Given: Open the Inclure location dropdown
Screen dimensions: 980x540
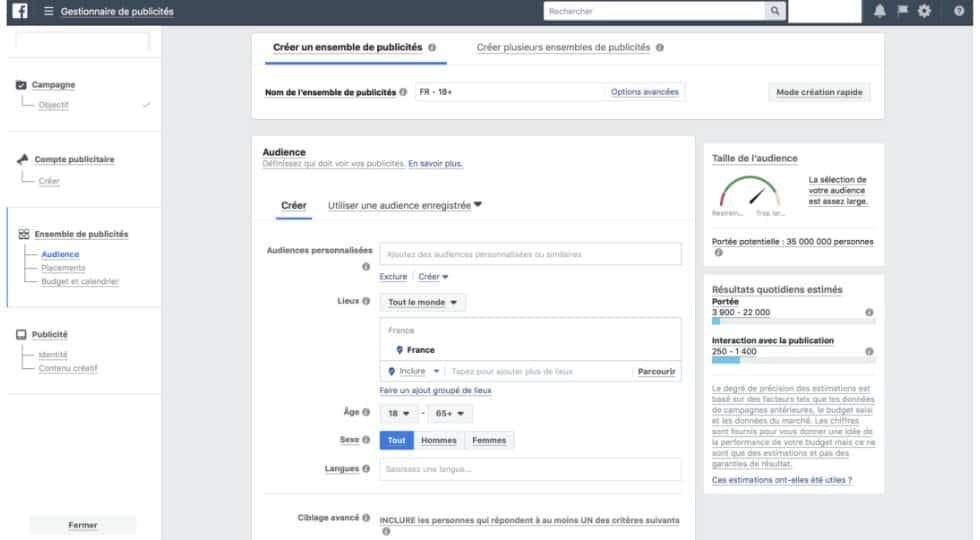Looking at the screenshot, I should (413, 371).
